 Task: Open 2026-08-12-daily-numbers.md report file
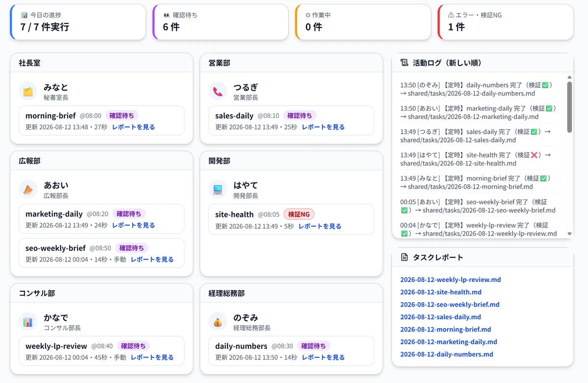(x=447, y=354)
